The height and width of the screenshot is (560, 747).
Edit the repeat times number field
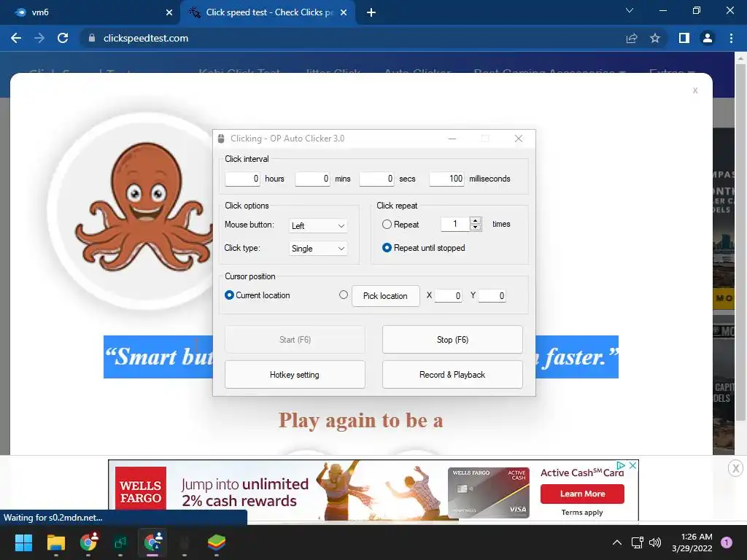[x=455, y=224]
